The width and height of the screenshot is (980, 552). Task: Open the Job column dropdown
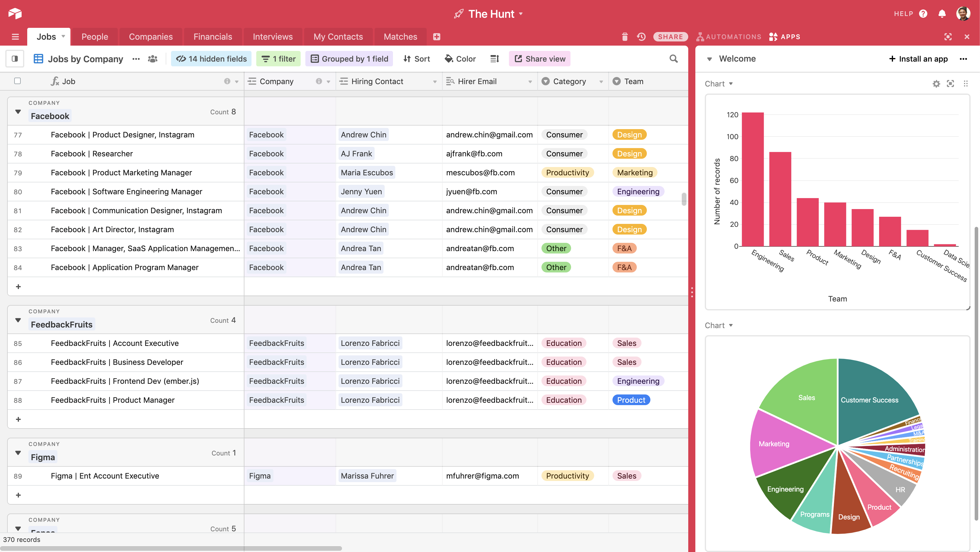[237, 81]
